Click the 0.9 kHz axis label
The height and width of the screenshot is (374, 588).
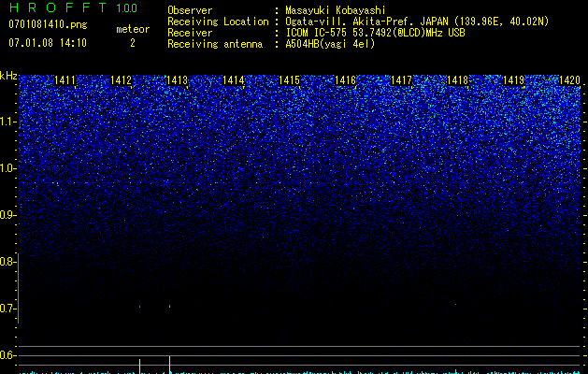[x=7, y=215]
